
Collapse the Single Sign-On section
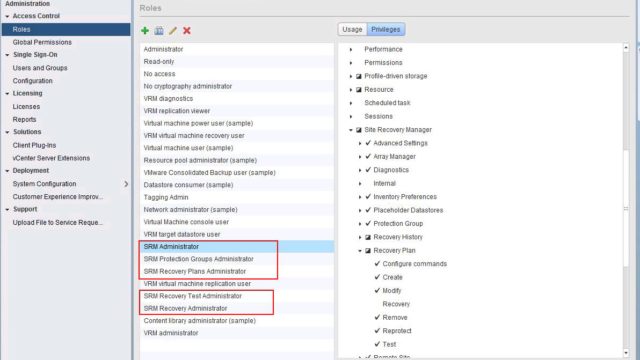click(x=7, y=55)
